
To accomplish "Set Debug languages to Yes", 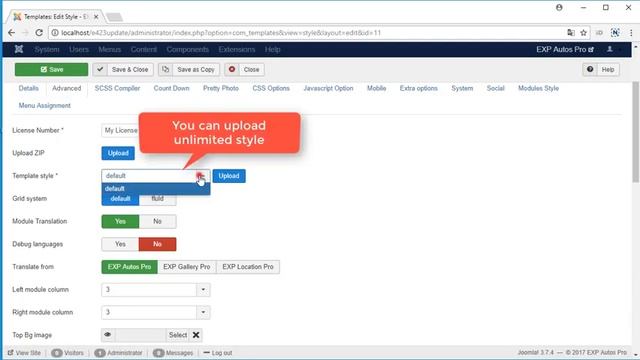I will pyautogui.click(x=120, y=244).
